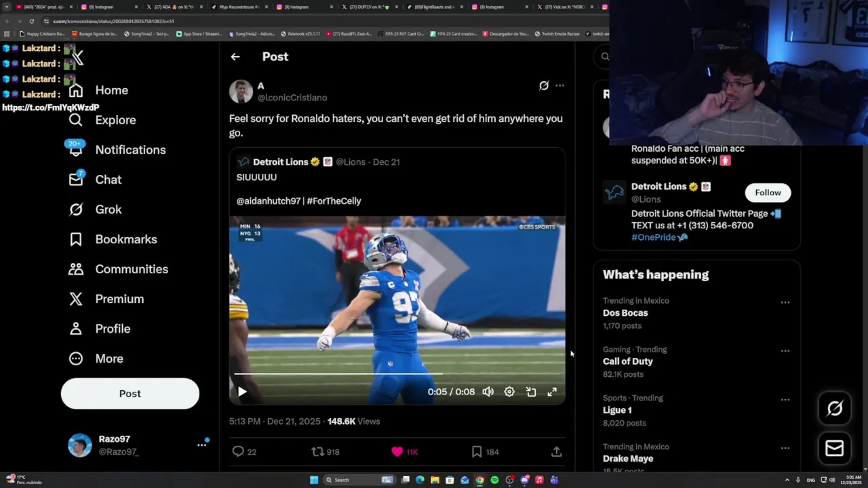Image resolution: width=868 pixels, height=488 pixels.
Task: Click the post author's avatar
Action: pyautogui.click(x=241, y=91)
